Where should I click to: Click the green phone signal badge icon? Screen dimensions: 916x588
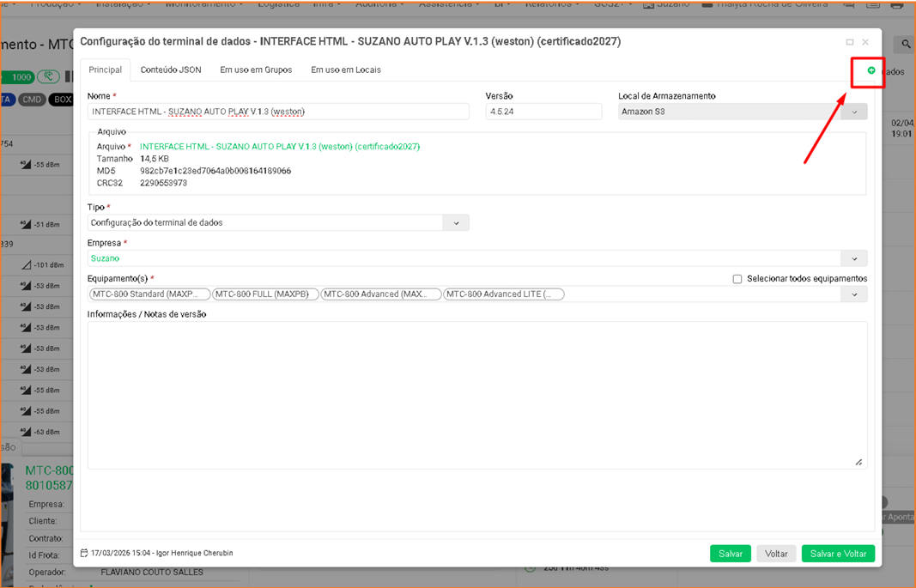tap(48, 76)
